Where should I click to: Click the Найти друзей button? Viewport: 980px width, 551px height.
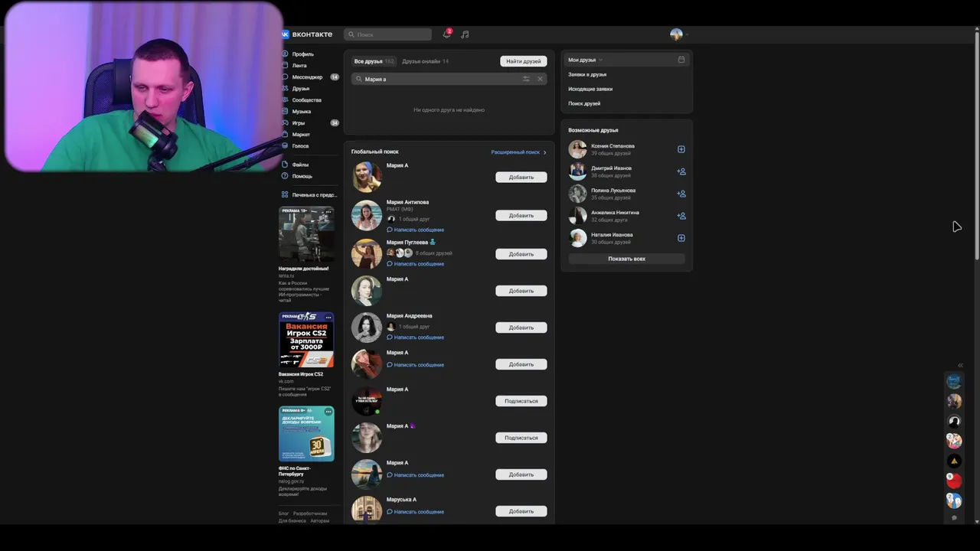524,61
